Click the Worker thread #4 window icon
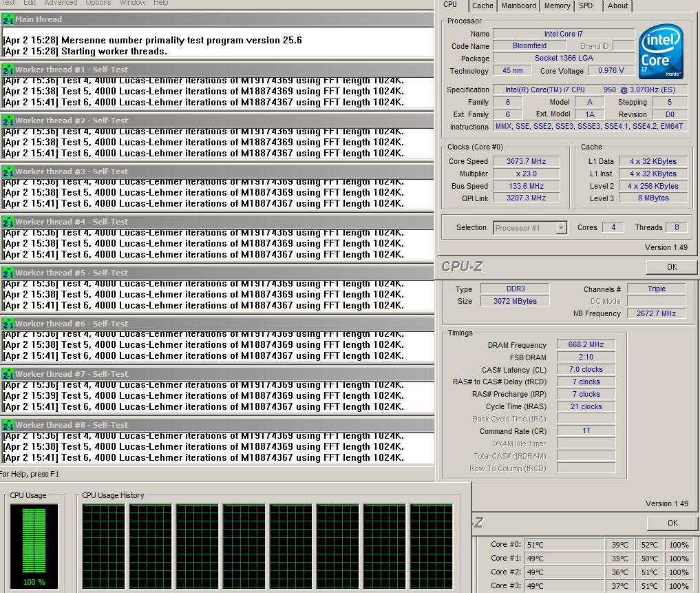The width and height of the screenshot is (700, 593). [8, 222]
